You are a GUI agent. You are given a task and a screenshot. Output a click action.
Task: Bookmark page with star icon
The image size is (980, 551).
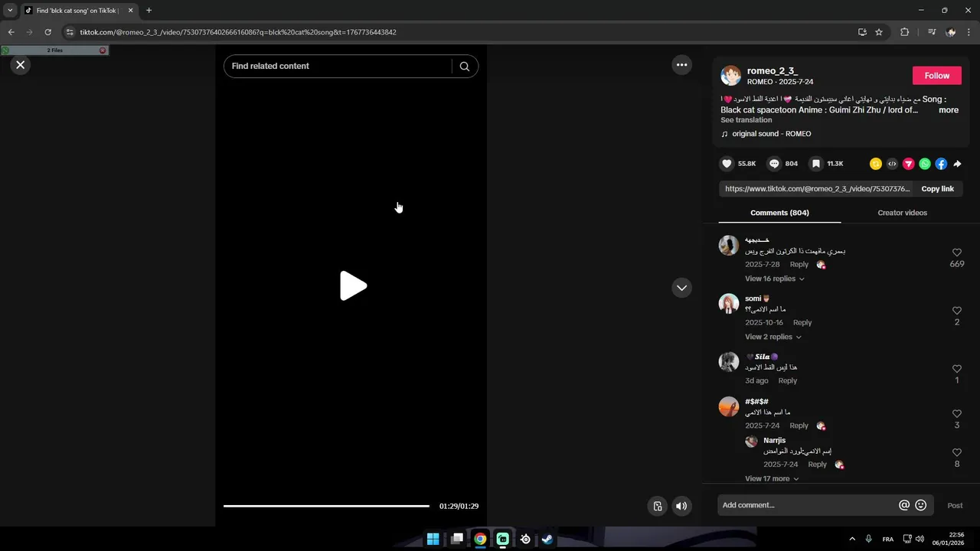click(x=879, y=32)
